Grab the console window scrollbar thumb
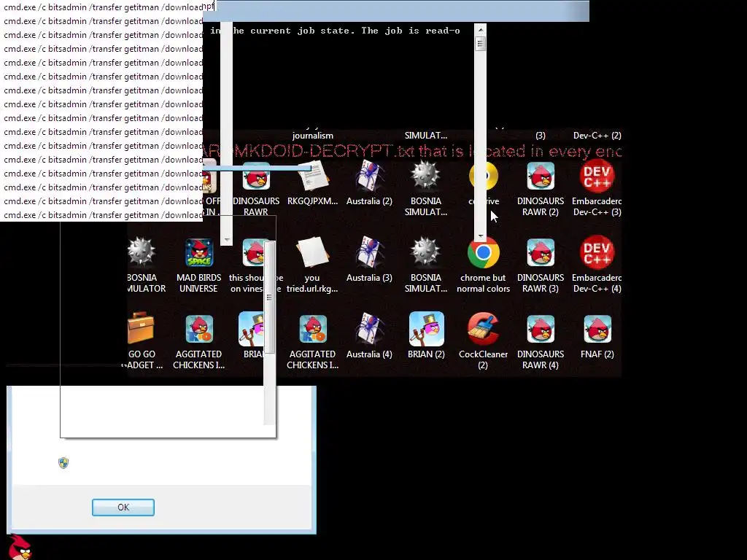Screen dimensions: 747x560 click(x=480, y=44)
